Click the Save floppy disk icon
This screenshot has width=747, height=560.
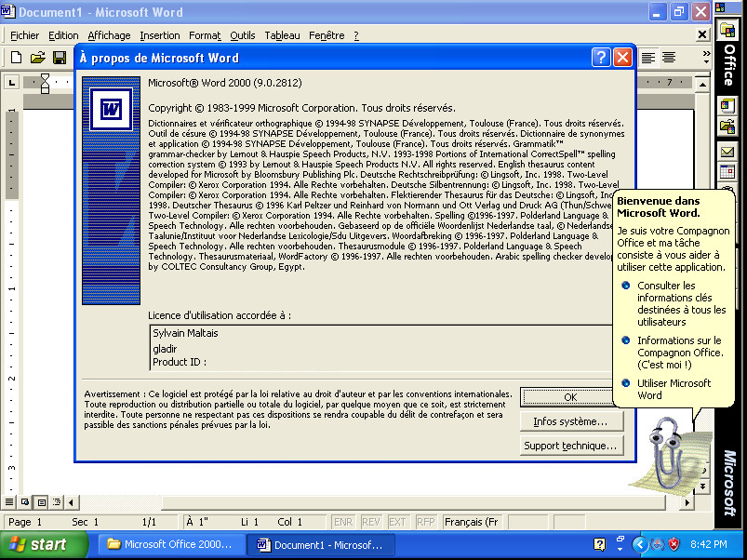click(x=60, y=58)
